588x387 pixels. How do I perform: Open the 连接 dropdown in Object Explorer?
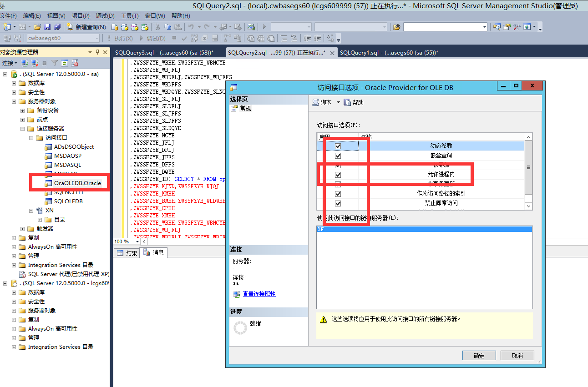pos(10,63)
